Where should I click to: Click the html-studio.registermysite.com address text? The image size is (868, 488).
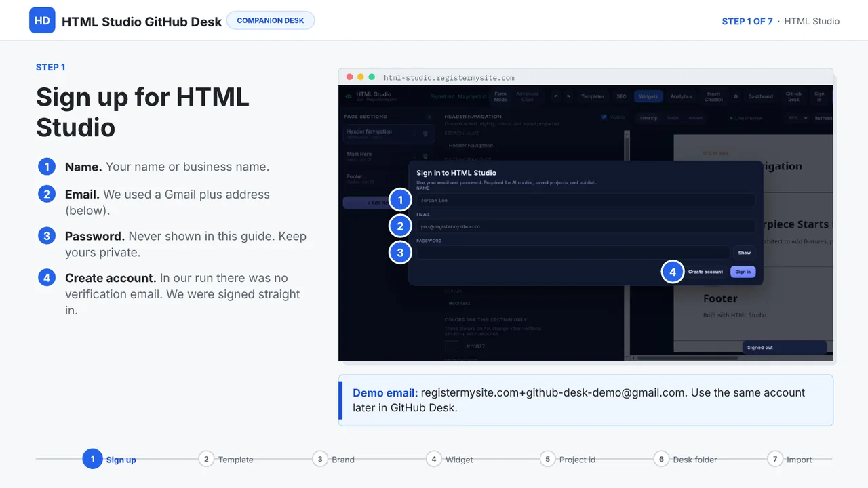tap(449, 77)
